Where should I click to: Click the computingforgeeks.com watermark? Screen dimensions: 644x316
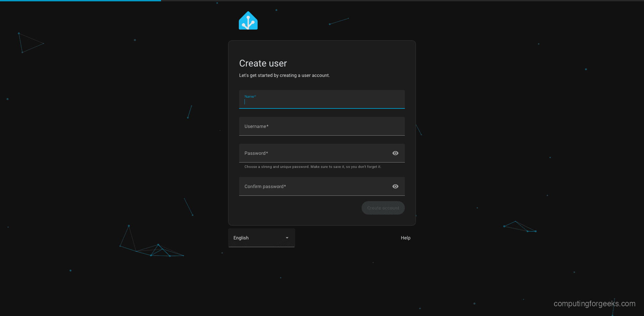tap(595, 304)
